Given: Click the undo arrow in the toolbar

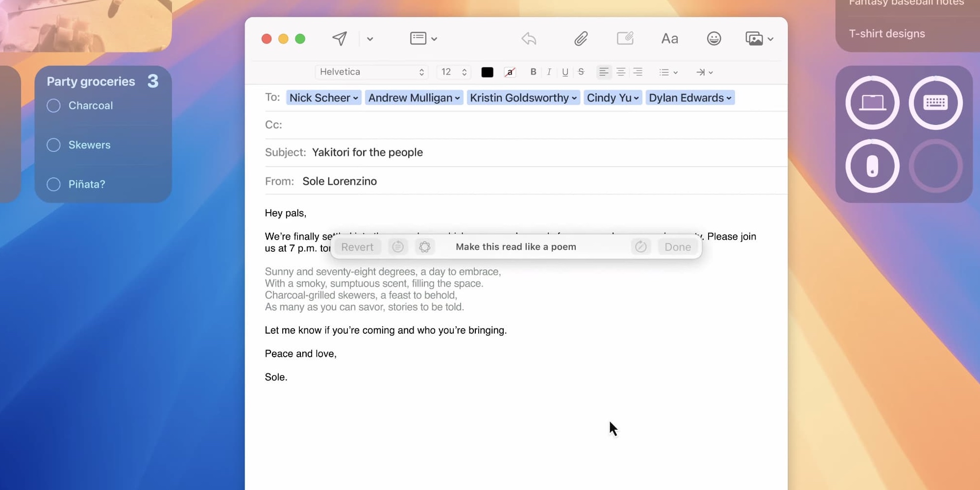Looking at the screenshot, I should click(528, 38).
